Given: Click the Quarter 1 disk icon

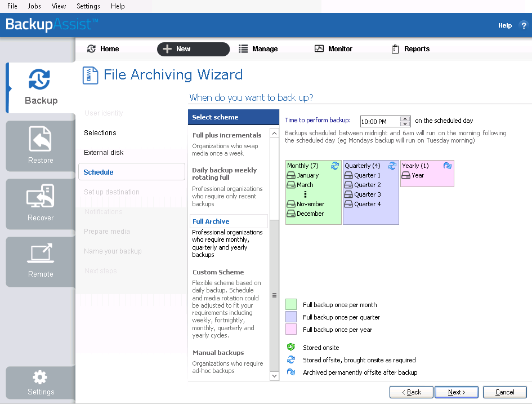Looking at the screenshot, I should [348, 175].
